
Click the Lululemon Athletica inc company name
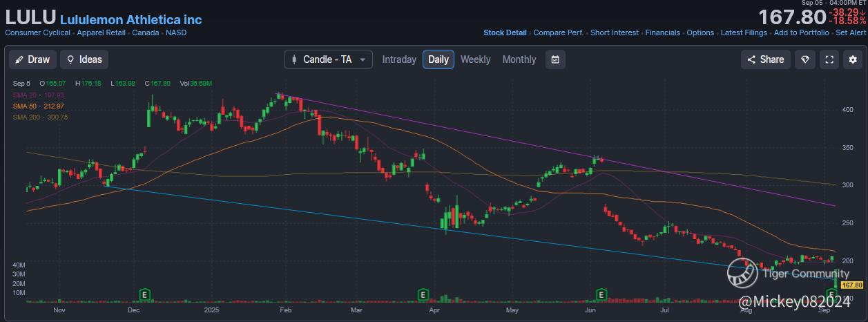[x=131, y=19]
